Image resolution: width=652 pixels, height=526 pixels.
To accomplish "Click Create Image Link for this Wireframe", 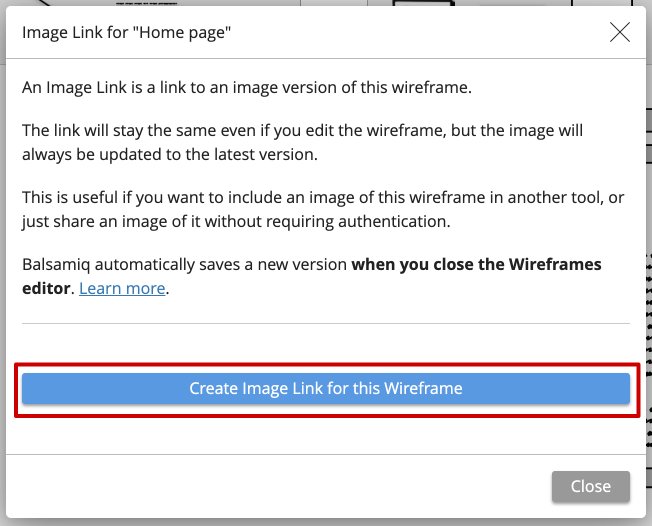I will tap(326, 388).
